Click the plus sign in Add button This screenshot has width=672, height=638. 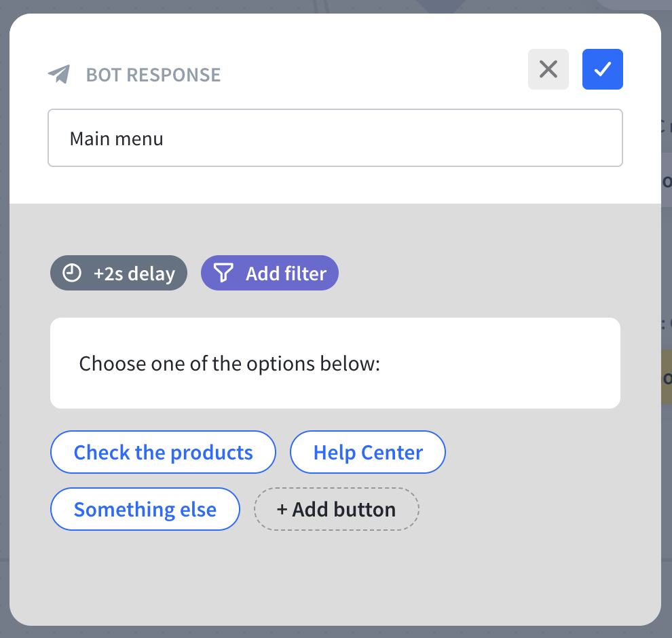[282, 510]
